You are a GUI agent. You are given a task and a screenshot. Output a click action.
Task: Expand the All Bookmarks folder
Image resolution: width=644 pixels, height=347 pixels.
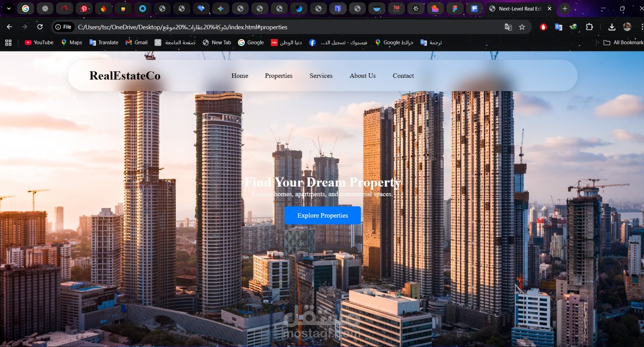pos(623,42)
